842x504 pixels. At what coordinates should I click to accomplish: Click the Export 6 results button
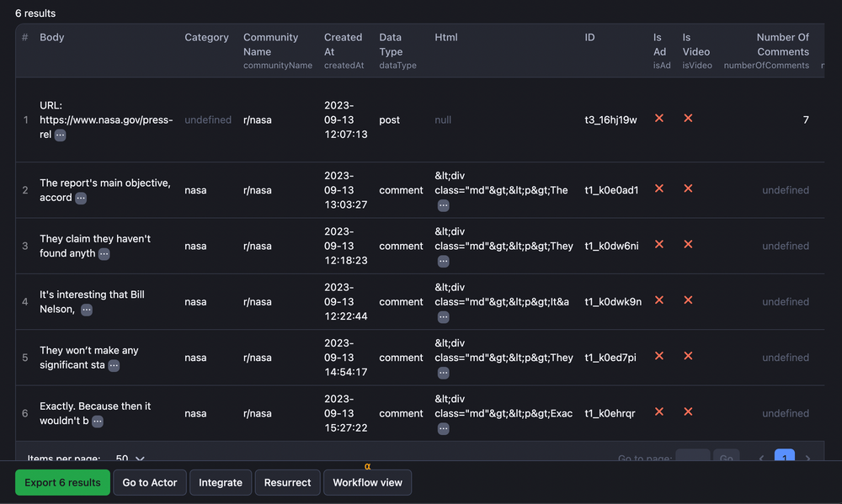[x=62, y=483]
